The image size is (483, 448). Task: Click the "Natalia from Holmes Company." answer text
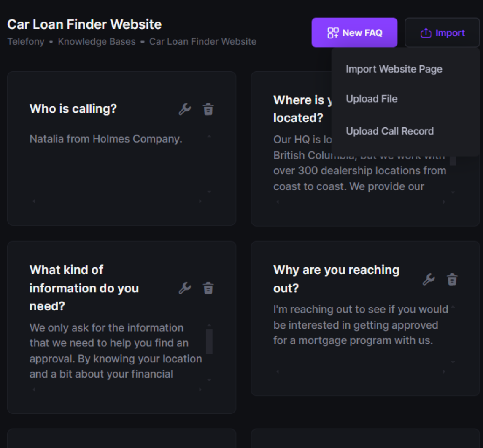coord(106,139)
